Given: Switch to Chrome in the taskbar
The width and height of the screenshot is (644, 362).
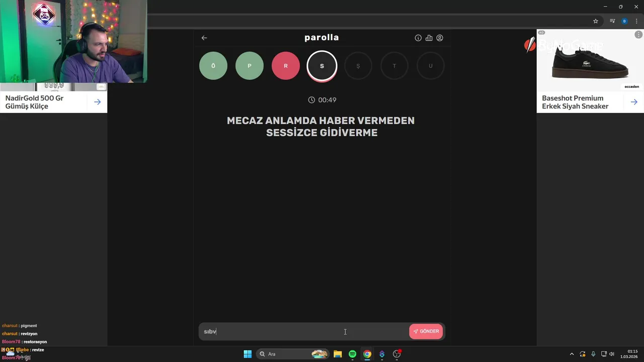Looking at the screenshot, I should point(367,354).
